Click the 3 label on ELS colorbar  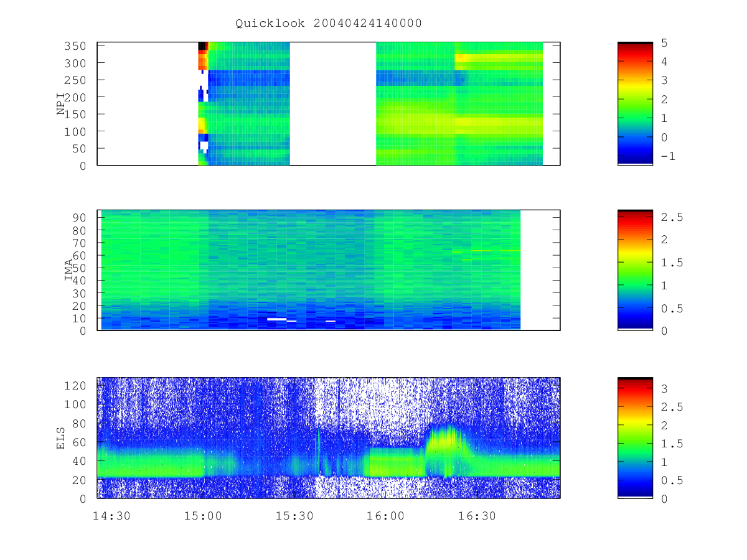664,388
